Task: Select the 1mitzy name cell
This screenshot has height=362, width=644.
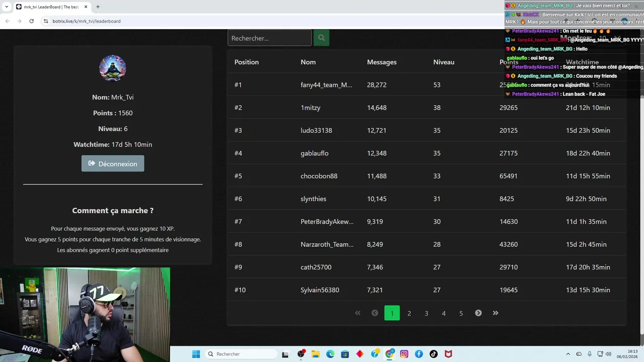Action: [310, 108]
